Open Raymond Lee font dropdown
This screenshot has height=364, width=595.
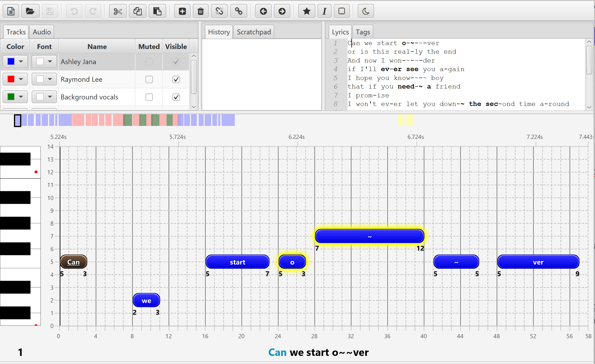pos(50,79)
